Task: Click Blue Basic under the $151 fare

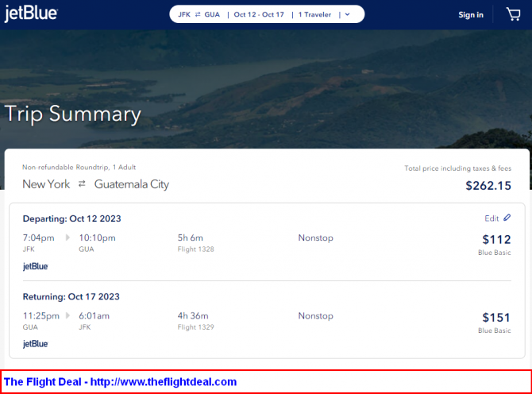Action: (x=495, y=330)
